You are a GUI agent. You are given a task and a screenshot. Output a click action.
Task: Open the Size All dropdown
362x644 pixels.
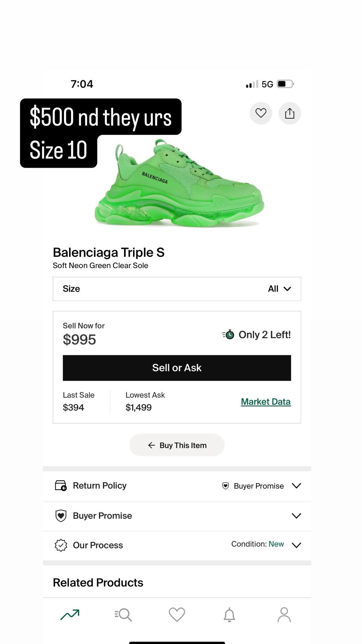click(177, 289)
